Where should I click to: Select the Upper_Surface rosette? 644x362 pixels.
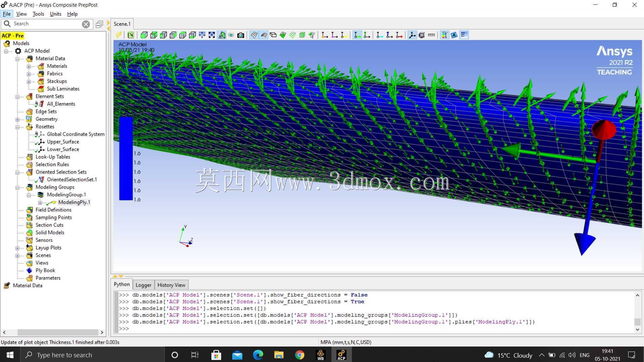(63, 142)
